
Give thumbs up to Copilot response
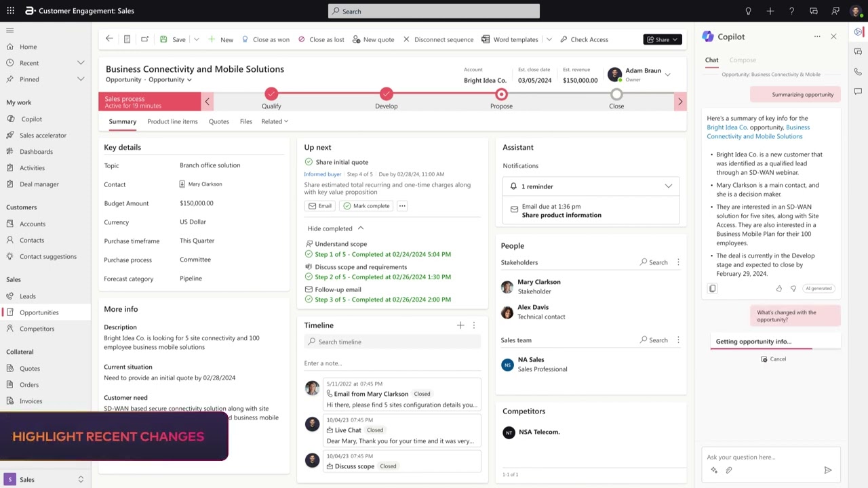pyautogui.click(x=779, y=289)
